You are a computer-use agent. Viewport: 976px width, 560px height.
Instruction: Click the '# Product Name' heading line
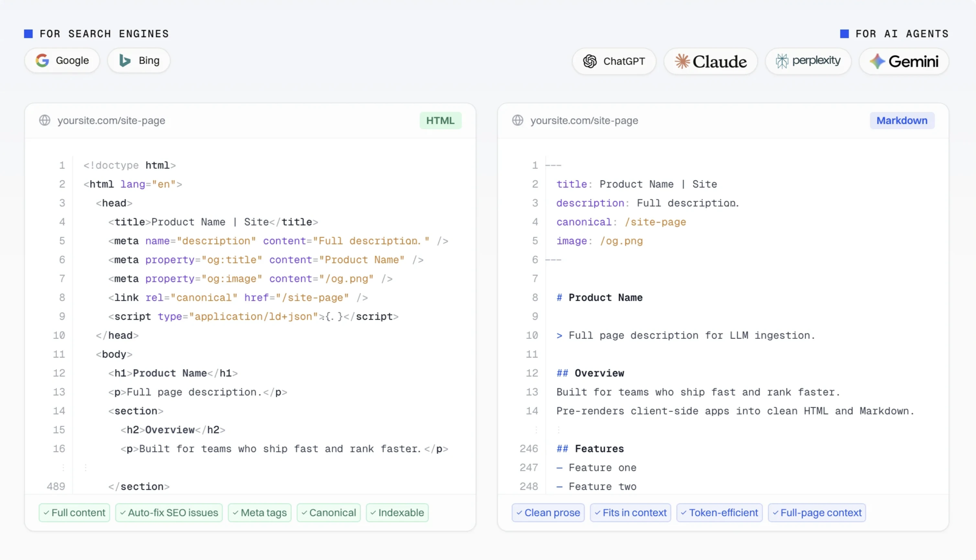coord(600,297)
